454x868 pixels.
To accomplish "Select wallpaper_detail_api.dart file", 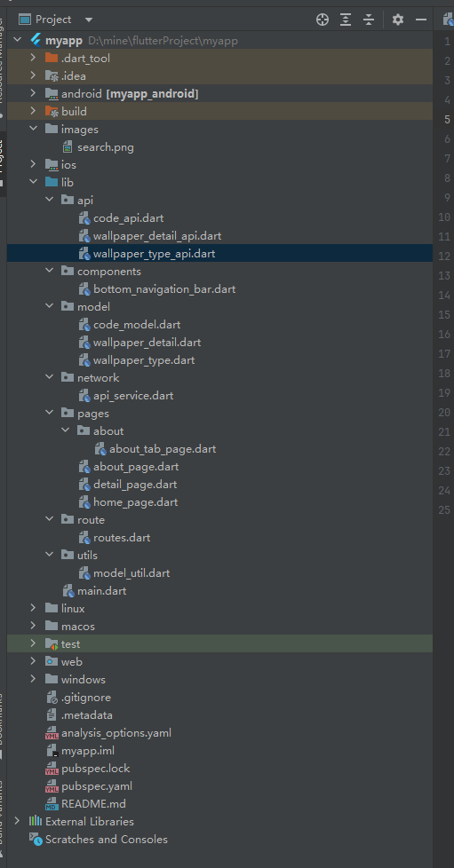I will click(157, 236).
